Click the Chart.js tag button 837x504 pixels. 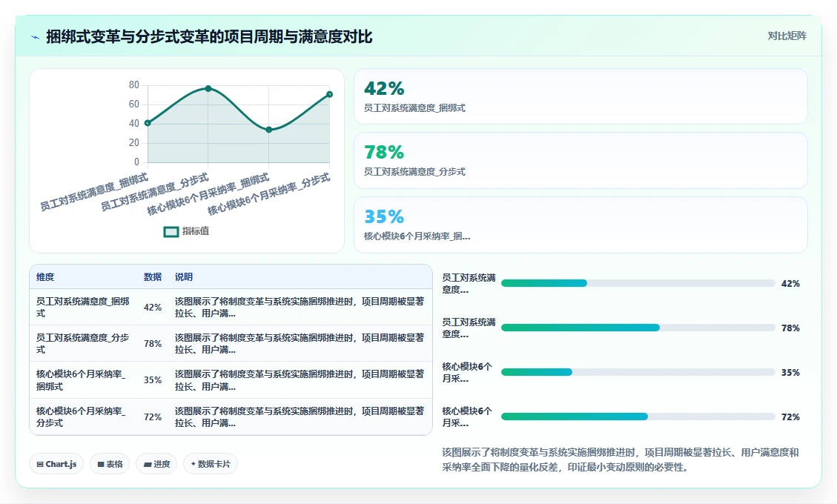click(x=56, y=464)
